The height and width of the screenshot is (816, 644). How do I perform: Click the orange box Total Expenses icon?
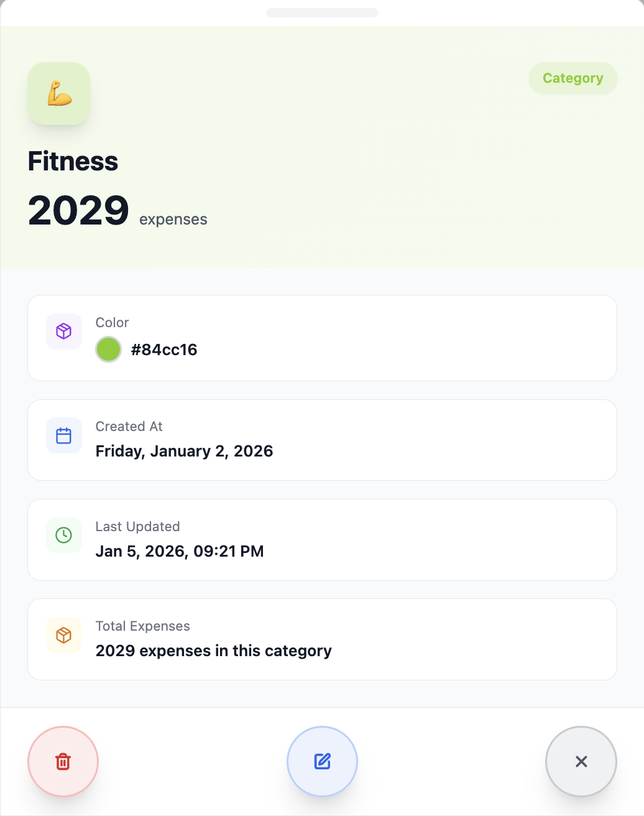pos(64,635)
